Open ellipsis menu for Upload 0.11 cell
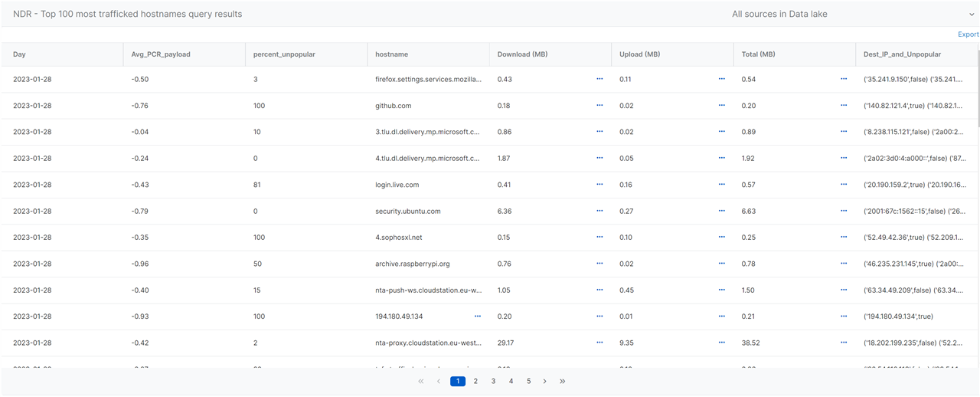Screen dimensions: 980x397 pos(721,79)
